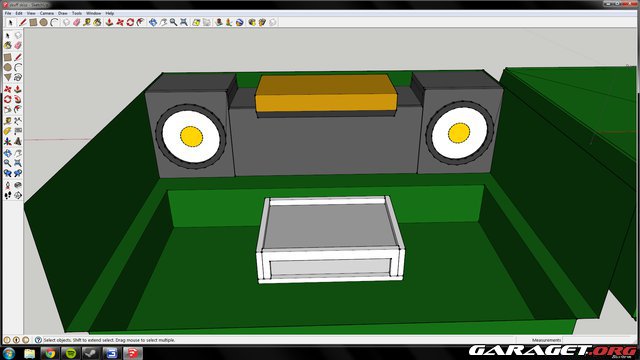Select the Look Around eye tool
Screen dimensions: 640x360
click(x=18, y=185)
